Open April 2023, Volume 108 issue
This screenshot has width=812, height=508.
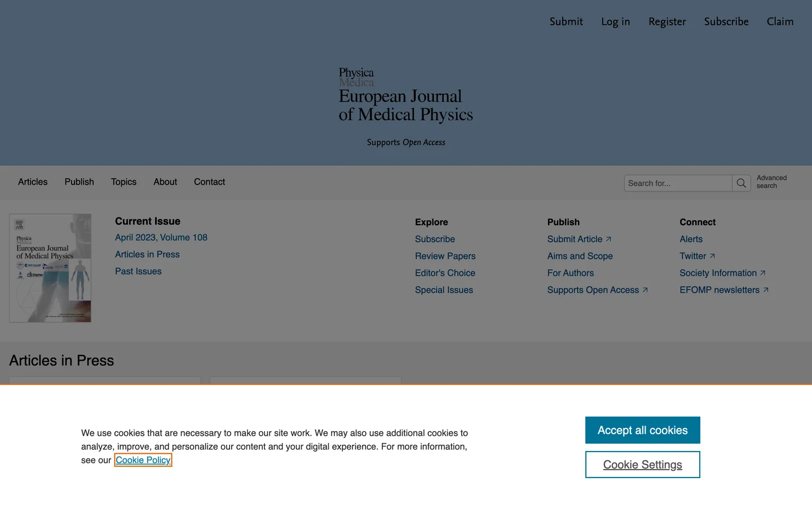(x=161, y=238)
